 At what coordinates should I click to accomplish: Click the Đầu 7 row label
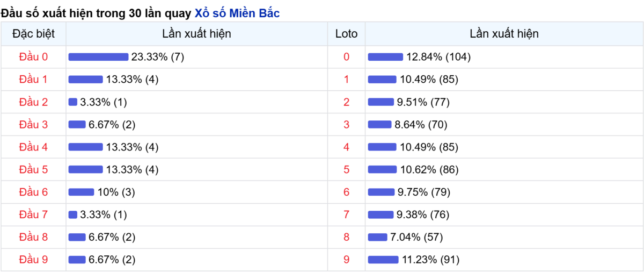pos(33,215)
